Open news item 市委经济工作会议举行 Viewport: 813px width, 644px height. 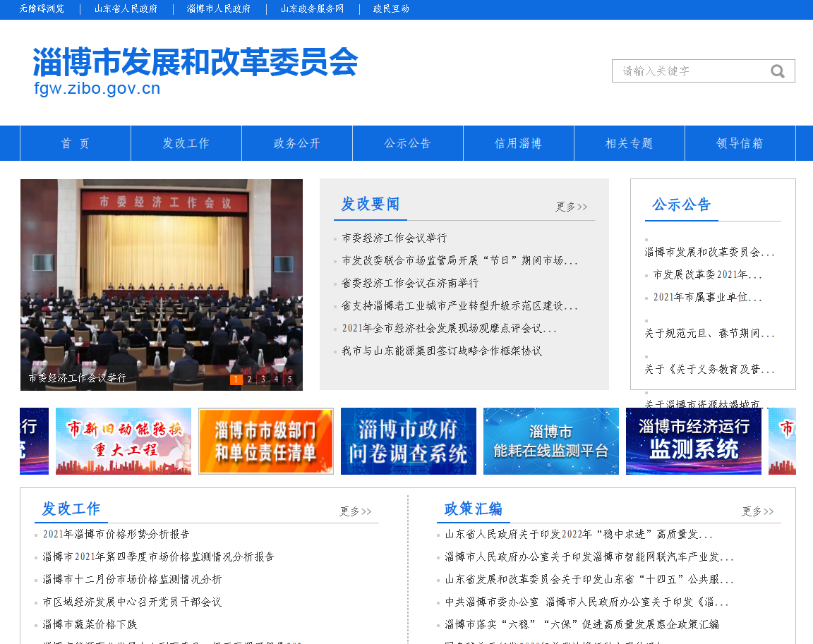pos(394,238)
